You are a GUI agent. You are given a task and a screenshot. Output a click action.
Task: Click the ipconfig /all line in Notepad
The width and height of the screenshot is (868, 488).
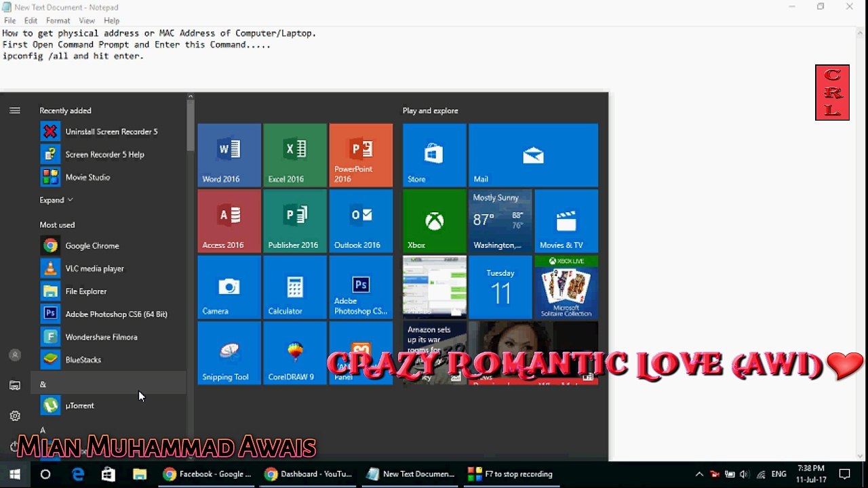pyautogui.click(x=73, y=56)
